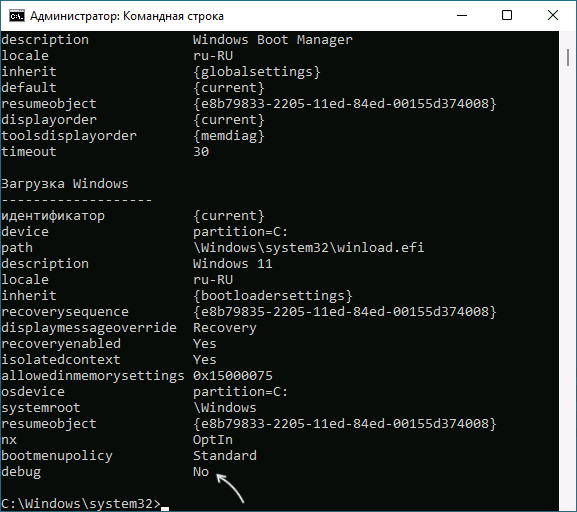577x512 pixels.
Task: Click the 'displaymessageoverride' parameter name
Action: click(x=89, y=328)
